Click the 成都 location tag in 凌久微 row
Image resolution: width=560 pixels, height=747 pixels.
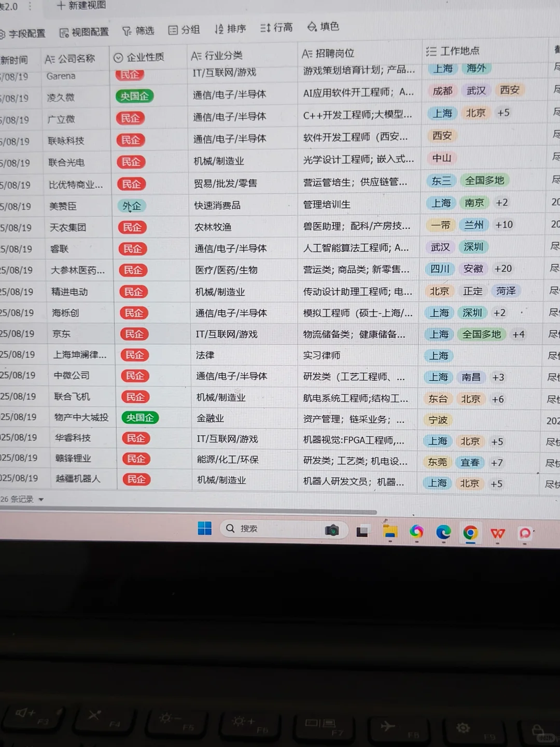443,91
